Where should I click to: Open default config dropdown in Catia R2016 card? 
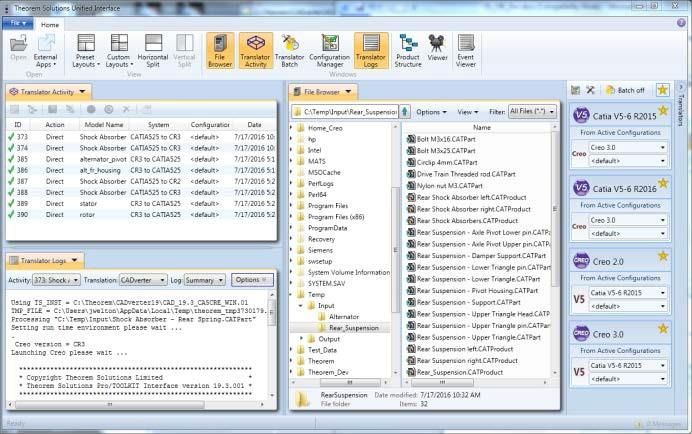[628, 234]
